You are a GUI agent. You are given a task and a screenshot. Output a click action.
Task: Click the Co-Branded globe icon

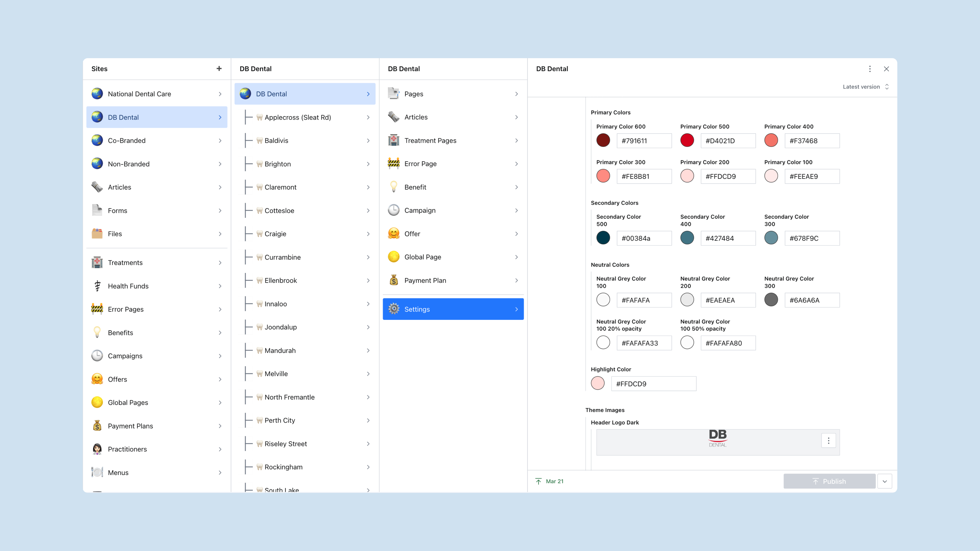(x=97, y=140)
